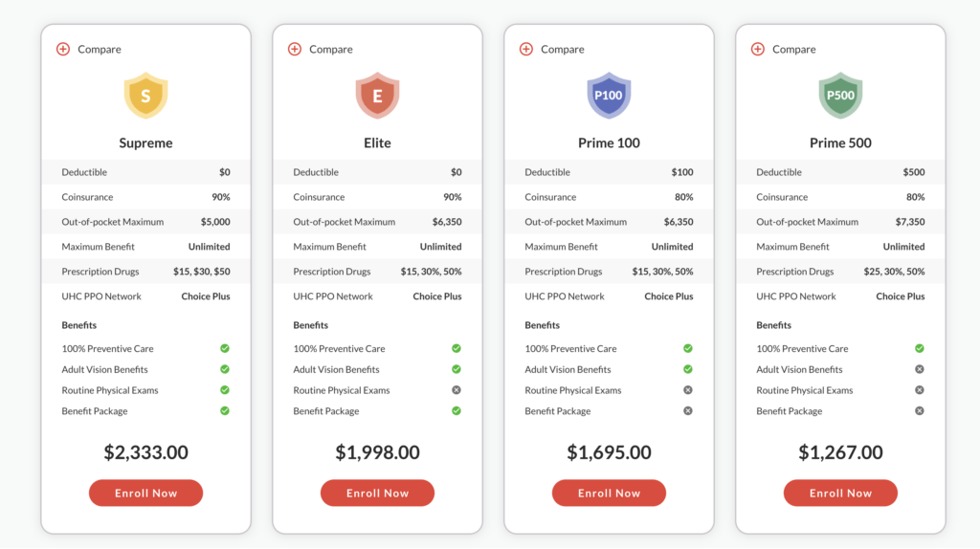Enroll in the Supreme plan
980x549 pixels.
click(x=145, y=493)
